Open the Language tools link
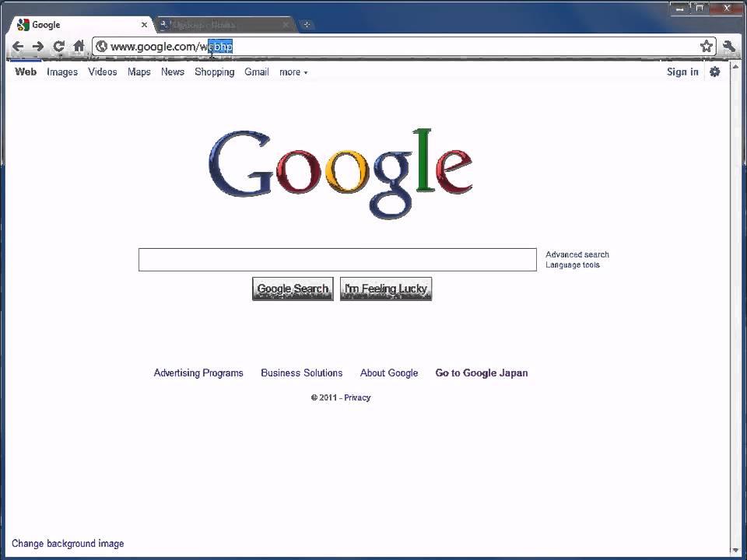Screen dimensions: 747x560 (573, 265)
